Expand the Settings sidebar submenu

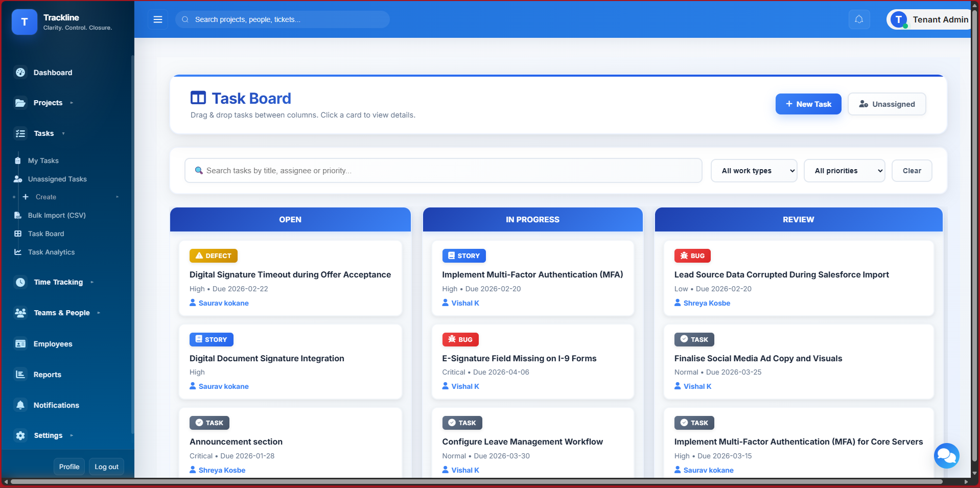48,435
